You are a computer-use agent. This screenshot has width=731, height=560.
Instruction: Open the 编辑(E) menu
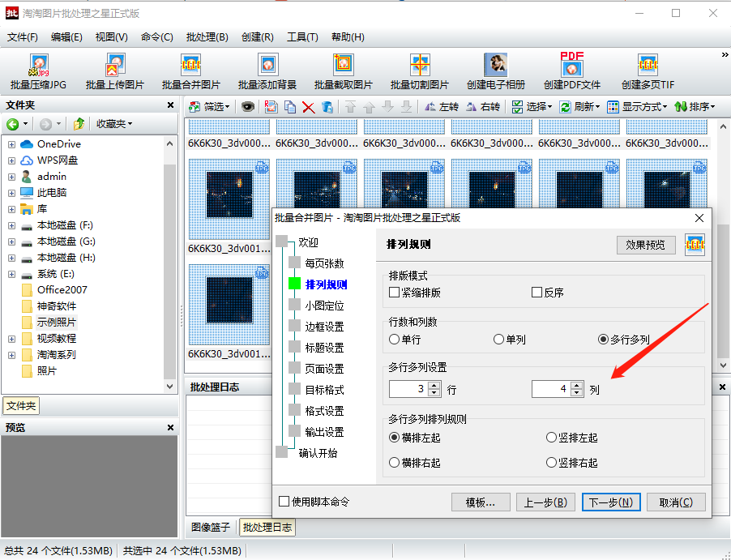click(x=66, y=37)
